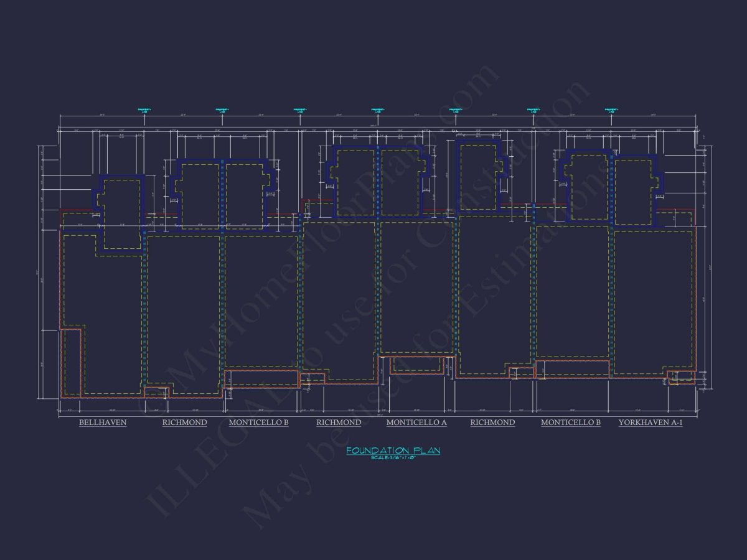Image resolution: width=747 pixels, height=560 pixels.
Task: Click RICHMOND label right of MONTICELLO A
Action: [492, 422]
